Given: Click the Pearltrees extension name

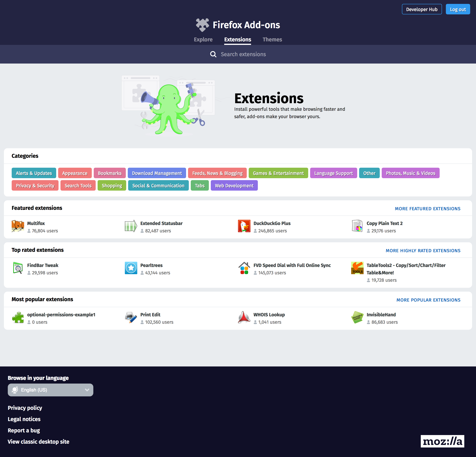Looking at the screenshot, I should [151, 265].
